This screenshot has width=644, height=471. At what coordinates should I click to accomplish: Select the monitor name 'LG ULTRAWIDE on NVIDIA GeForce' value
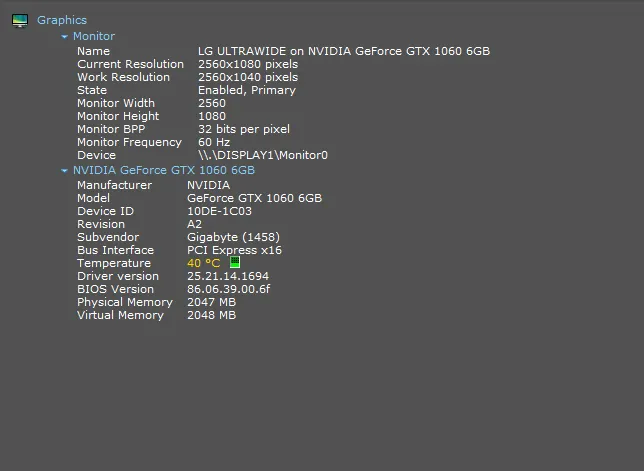[x=344, y=51]
